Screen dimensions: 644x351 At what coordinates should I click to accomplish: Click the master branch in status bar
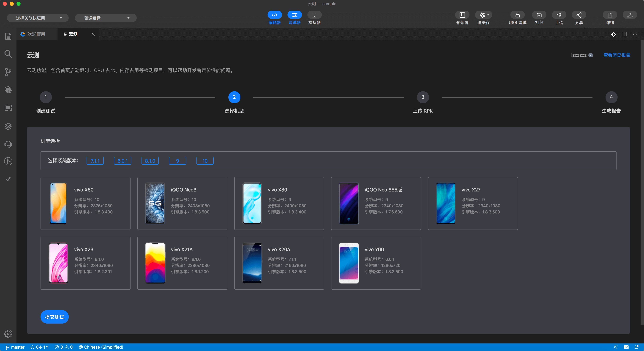click(15, 347)
